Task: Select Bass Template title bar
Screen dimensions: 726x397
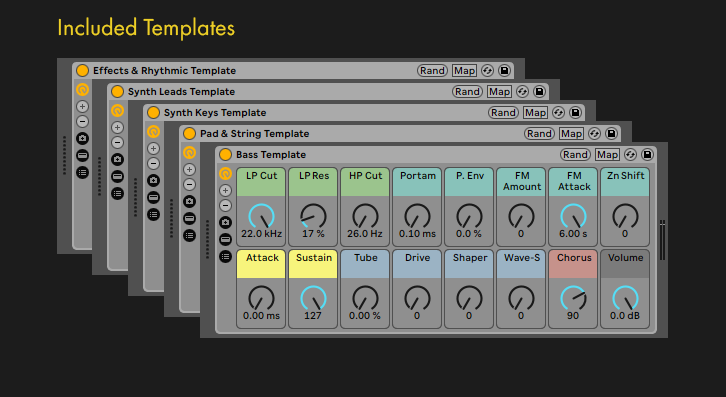Action: pos(436,155)
